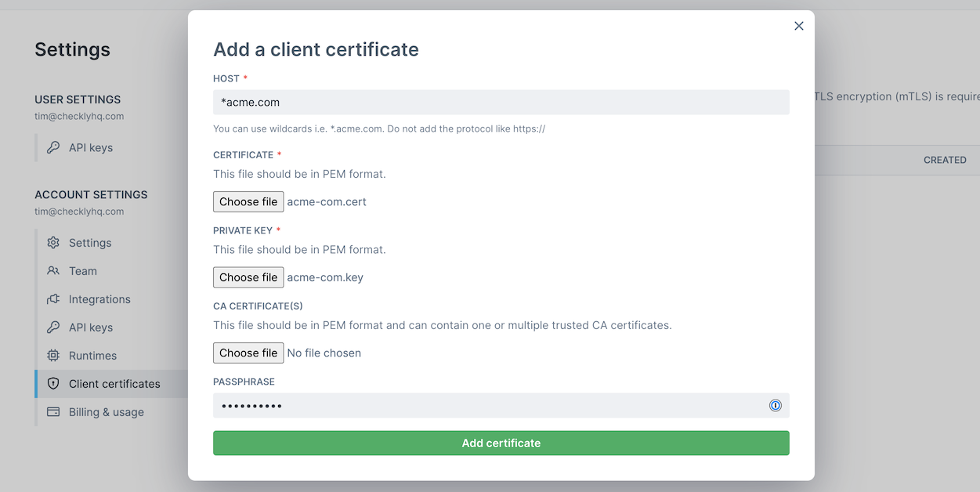The width and height of the screenshot is (980, 492).
Task: Navigate to Team in the sidebar
Action: tap(81, 271)
